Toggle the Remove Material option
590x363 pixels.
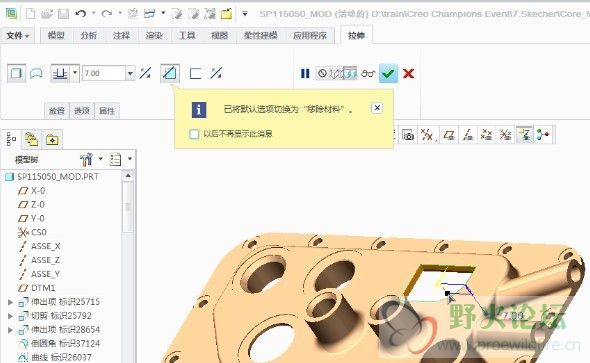click(170, 73)
